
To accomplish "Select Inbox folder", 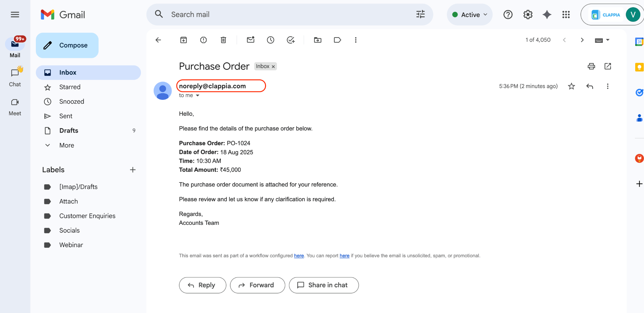I will (x=88, y=72).
